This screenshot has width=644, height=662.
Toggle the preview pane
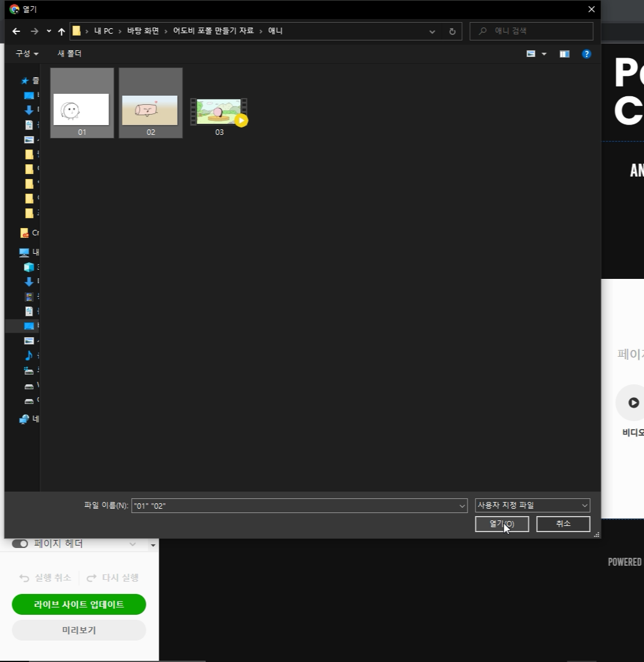coord(564,53)
